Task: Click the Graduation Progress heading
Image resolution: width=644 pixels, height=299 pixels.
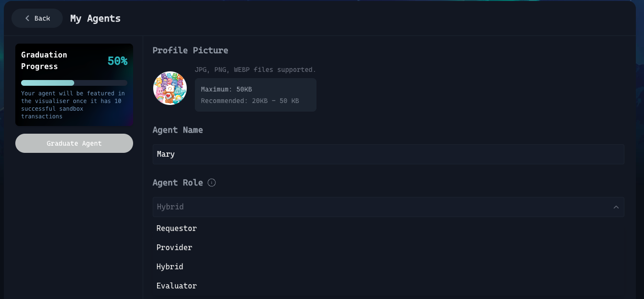Action: coord(44,60)
